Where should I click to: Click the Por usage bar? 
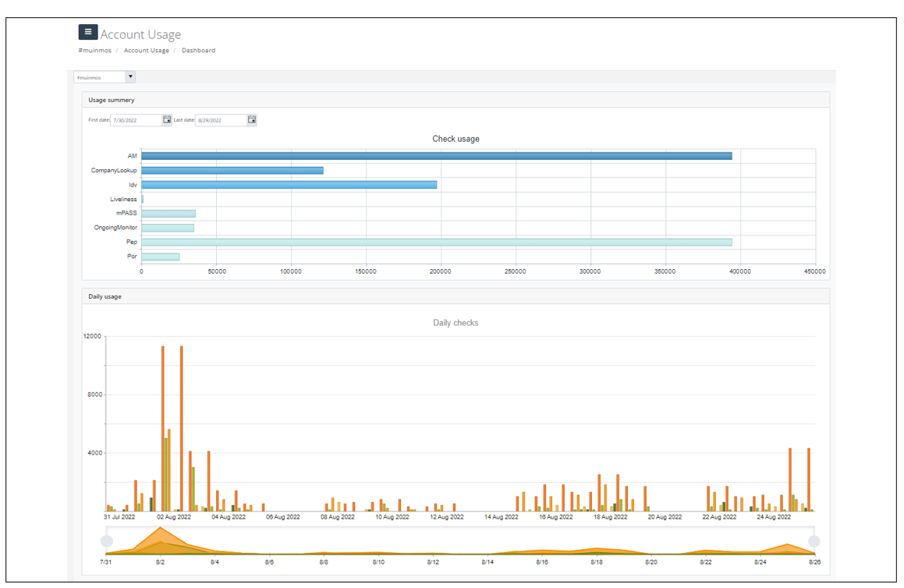(x=160, y=257)
